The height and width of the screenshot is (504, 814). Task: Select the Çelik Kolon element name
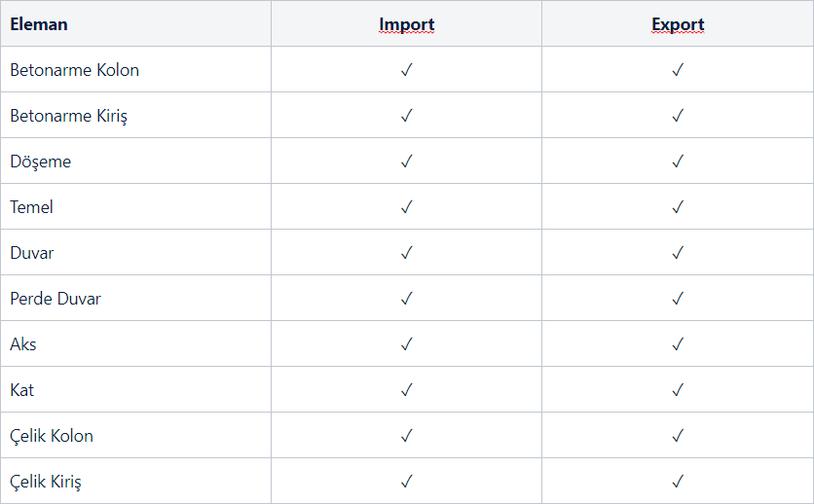(x=52, y=436)
